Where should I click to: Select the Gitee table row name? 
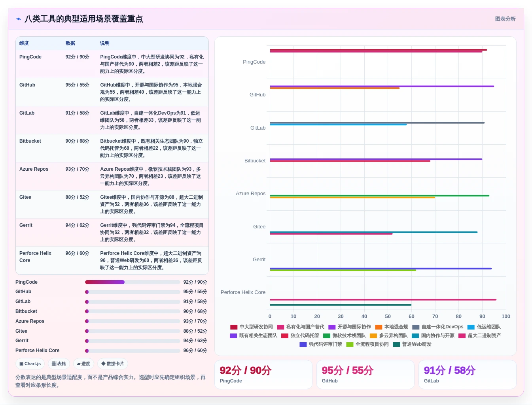pos(25,197)
